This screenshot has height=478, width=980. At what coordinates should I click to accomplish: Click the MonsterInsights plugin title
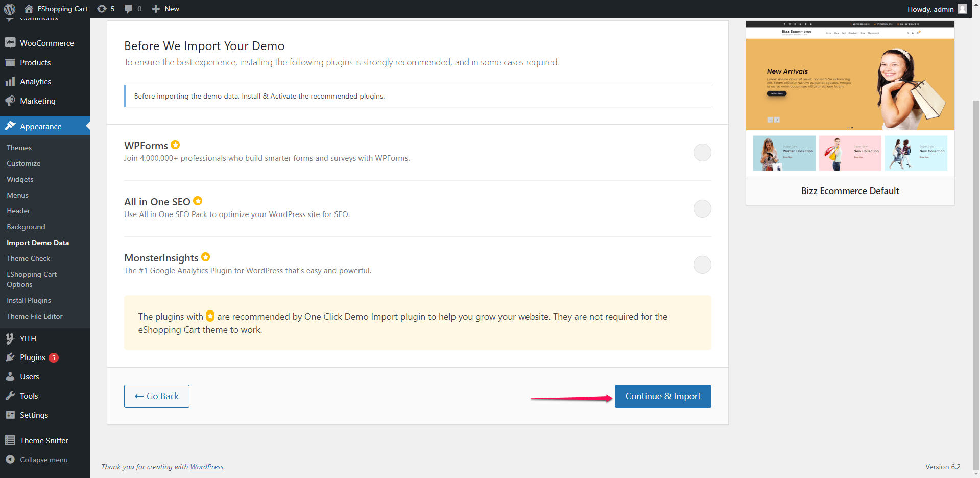[x=161, y=258]
